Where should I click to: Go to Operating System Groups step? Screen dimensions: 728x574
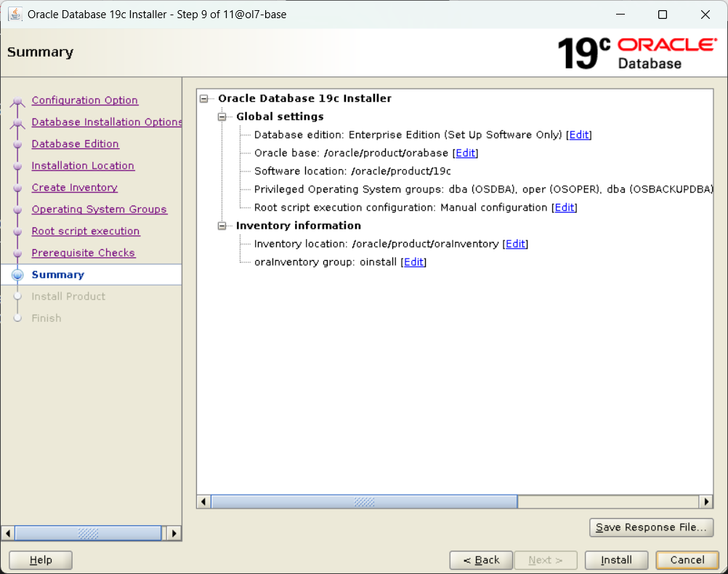[100, 209]
